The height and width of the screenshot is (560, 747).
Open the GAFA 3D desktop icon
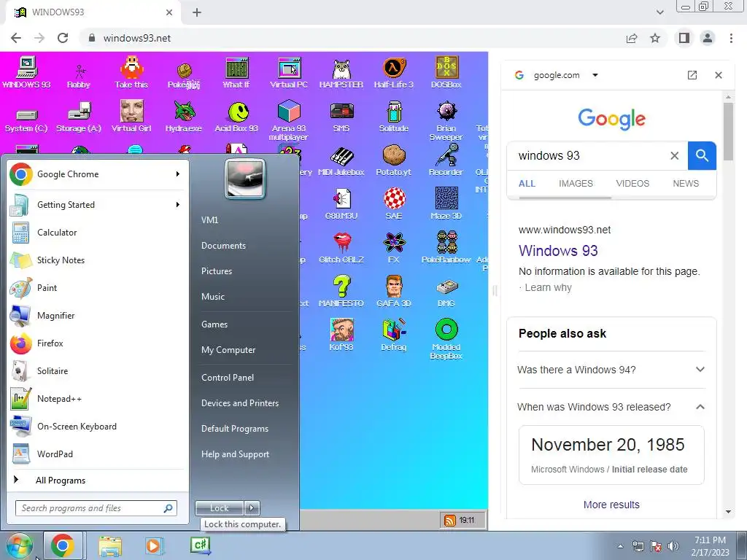(x=394, y=292)
